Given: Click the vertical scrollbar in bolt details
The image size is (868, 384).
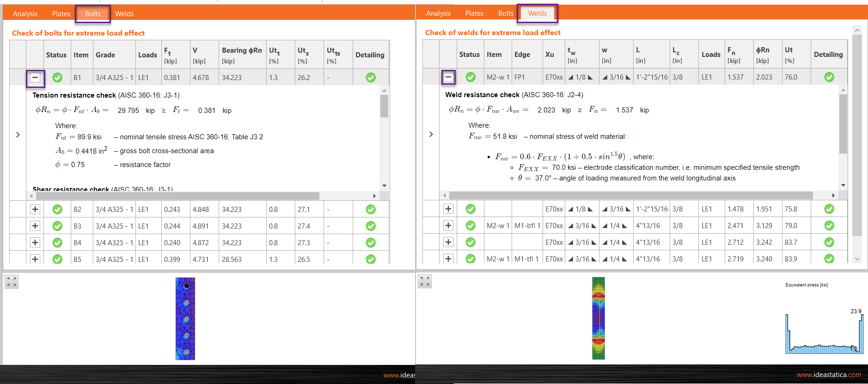Looking at the screenshot, I should pos(384,106).
